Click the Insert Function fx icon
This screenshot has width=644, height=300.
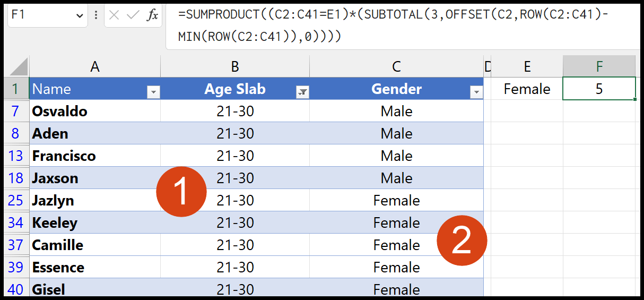click(x=152, y=15)
